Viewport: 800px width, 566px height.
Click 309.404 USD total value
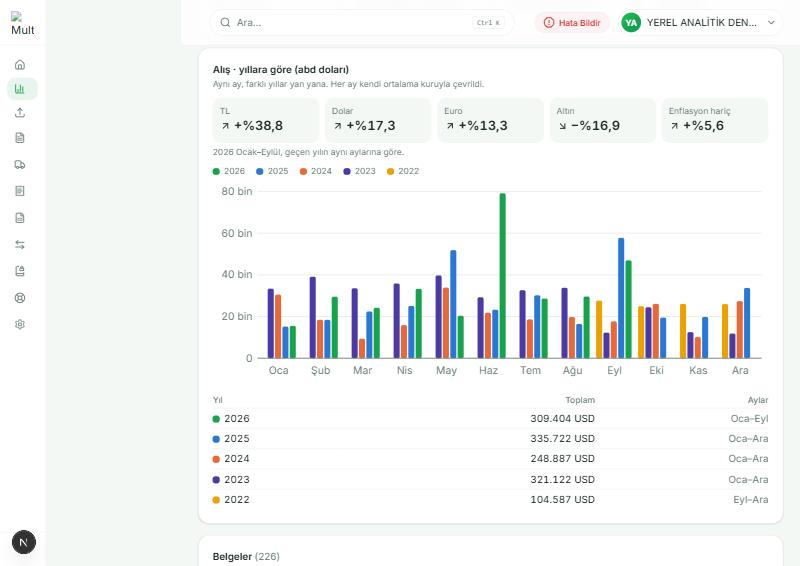click(562, 419)
